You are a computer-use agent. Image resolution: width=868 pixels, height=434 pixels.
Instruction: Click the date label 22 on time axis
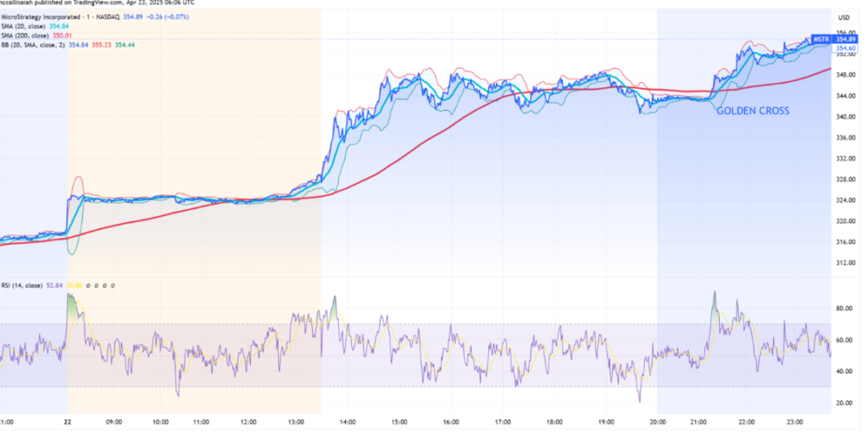click(x=68, y=422)
